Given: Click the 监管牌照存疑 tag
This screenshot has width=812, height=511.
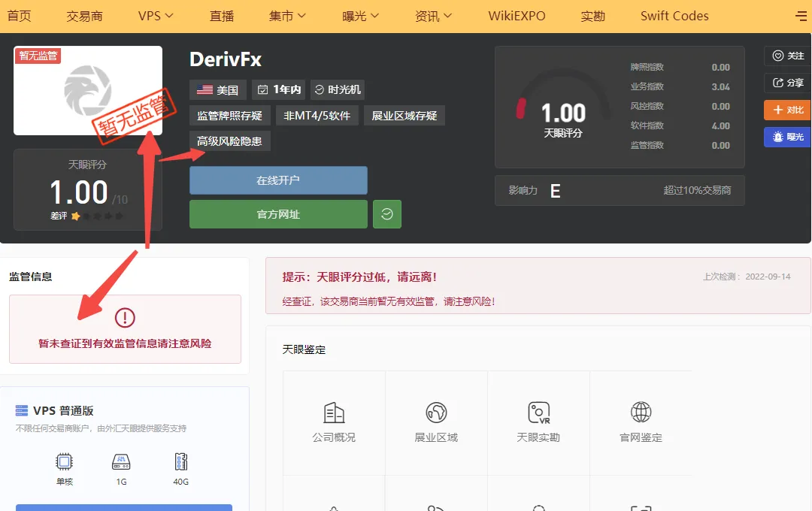Looking at the screenshot, I should pyautogui.click(x=229, y=116).
